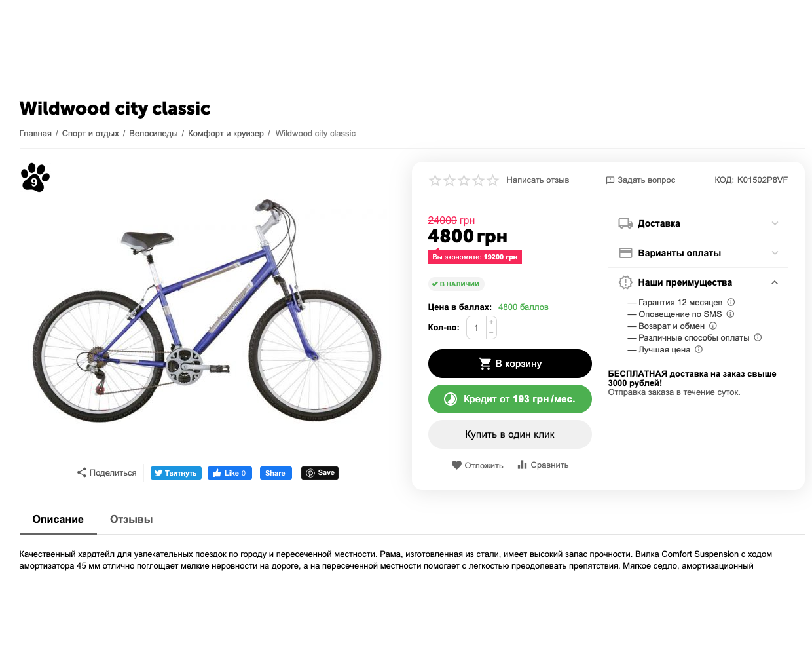812x665 pixels.
Task: Collapse the Наши преимущества section
Action: (775, 282)
